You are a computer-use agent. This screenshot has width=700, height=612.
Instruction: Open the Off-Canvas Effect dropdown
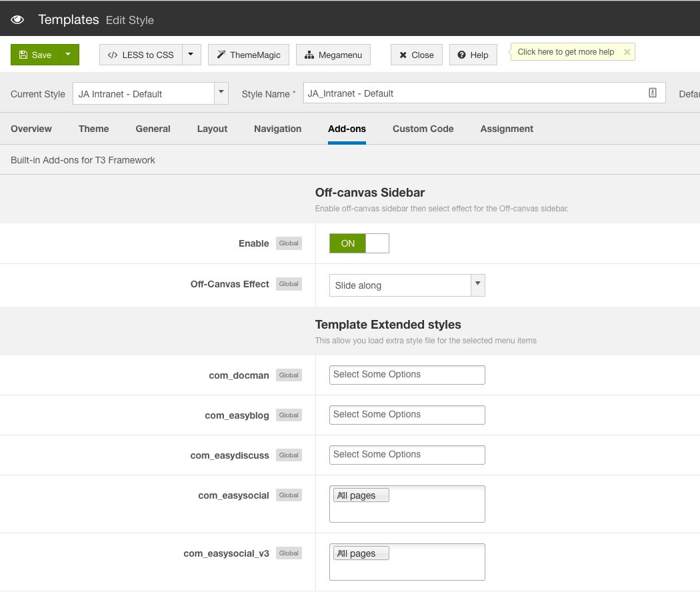(x=407, y=285)
